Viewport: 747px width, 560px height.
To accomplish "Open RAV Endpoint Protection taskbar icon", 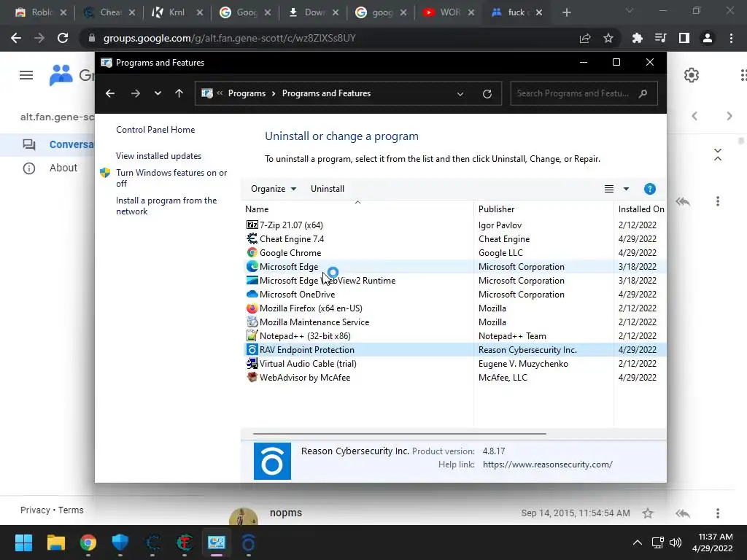I will coord(249,542).
